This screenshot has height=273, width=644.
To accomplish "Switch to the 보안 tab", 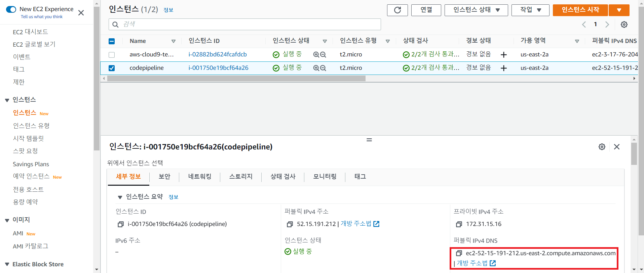I will 164,177.
